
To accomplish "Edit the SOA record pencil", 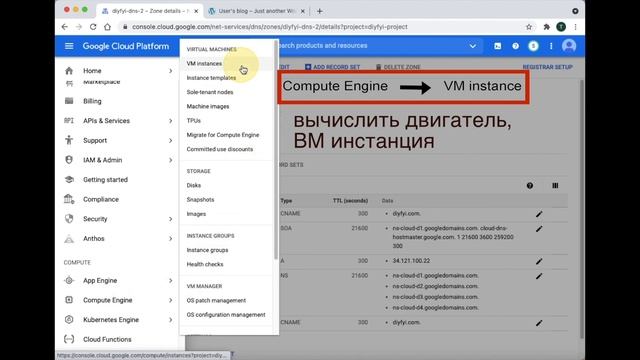I will point(539,229).
